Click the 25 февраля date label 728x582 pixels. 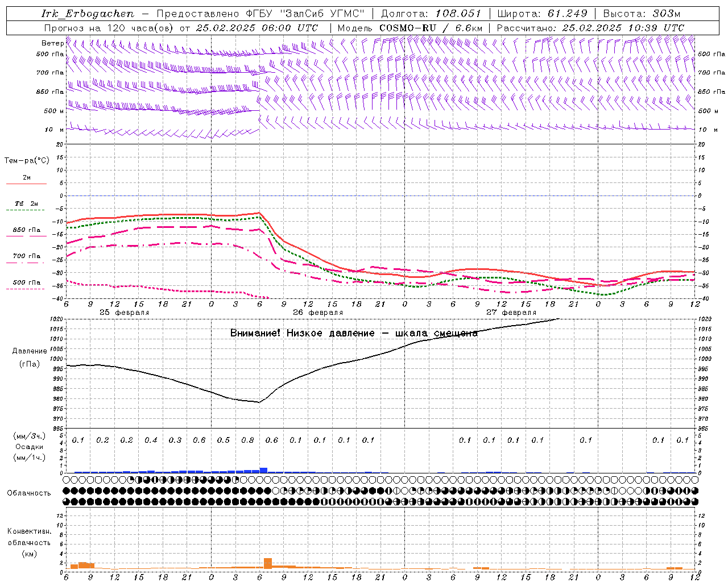(124, 313)
